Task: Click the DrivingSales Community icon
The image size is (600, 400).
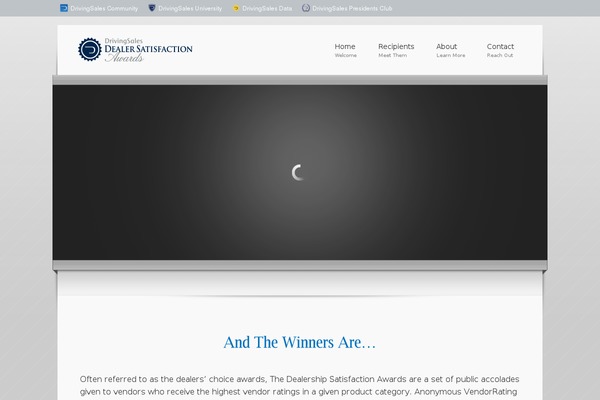Action: [x=64, y=8]
